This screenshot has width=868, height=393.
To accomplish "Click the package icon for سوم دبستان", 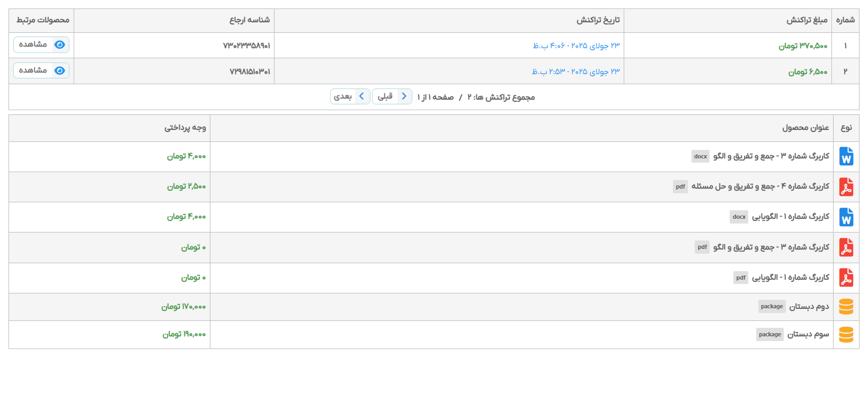I will pos(846,335).
